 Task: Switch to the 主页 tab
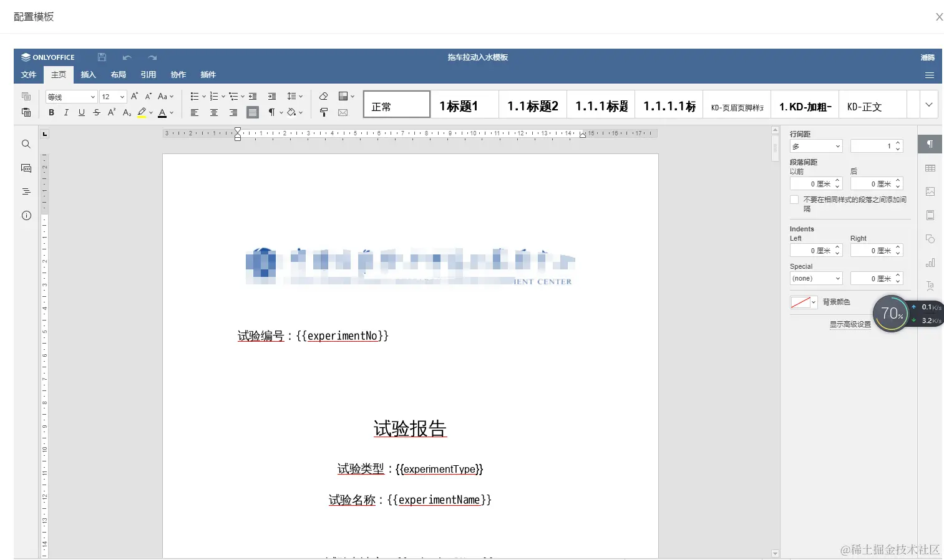pos(59,75)
